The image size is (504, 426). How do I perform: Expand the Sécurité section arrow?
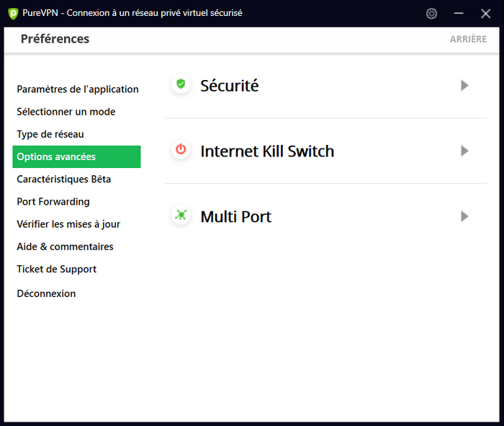pyautogui.click(x=464, y=86)
